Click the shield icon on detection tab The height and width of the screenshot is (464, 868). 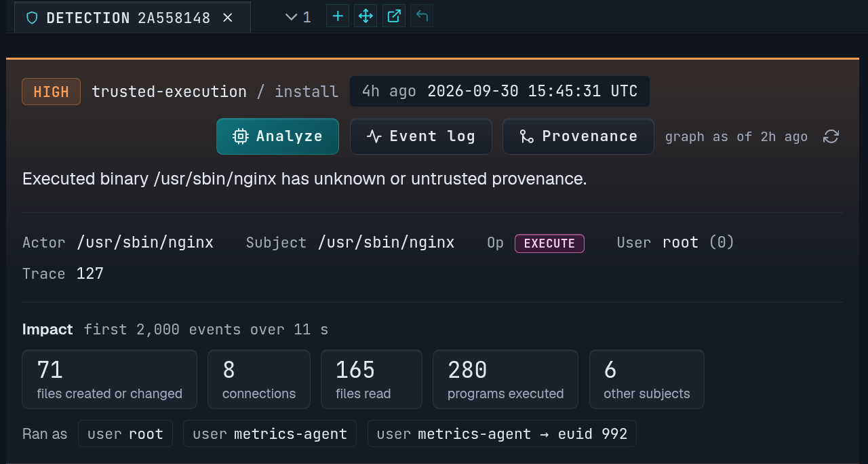tap(32, 18)
